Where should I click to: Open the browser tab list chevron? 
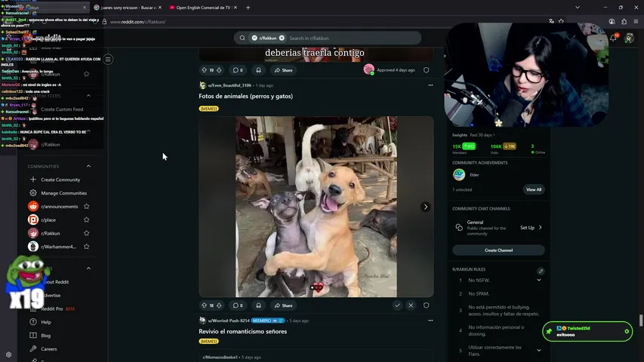click(x=578, y=8)
